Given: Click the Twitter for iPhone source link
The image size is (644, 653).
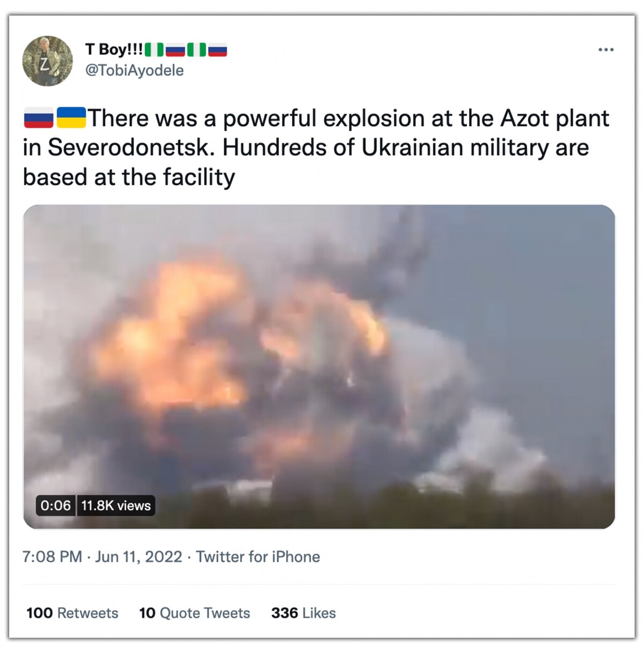Looking at the screenshot, I should (x=258, y=556).
